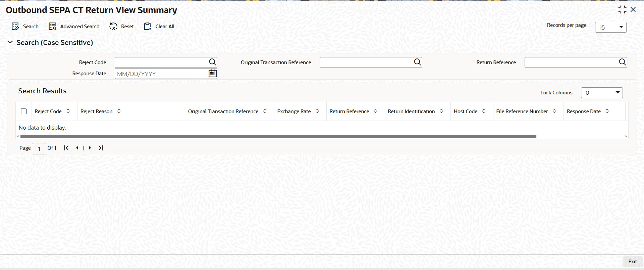Screen dimensions: 644x270
Task: Click the Page number input box
Action: click(x=39, y=148)
